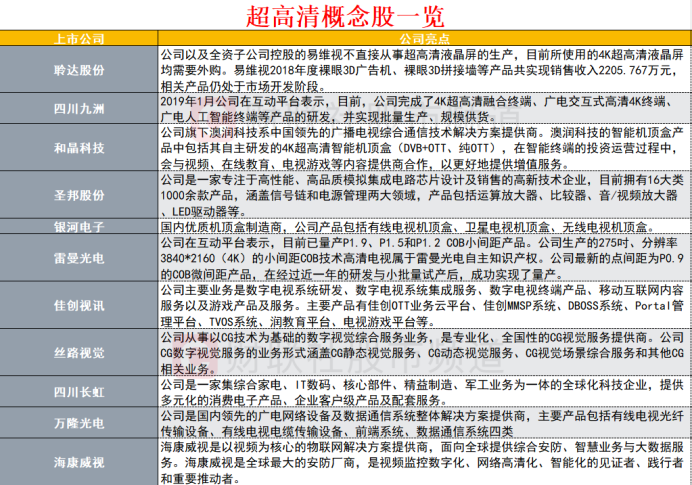Screen dimensions: 692x485
Task: Select the 佳创视讯 description about 数字电视系统
Action: pyautogui.click(x=422, y=306)
